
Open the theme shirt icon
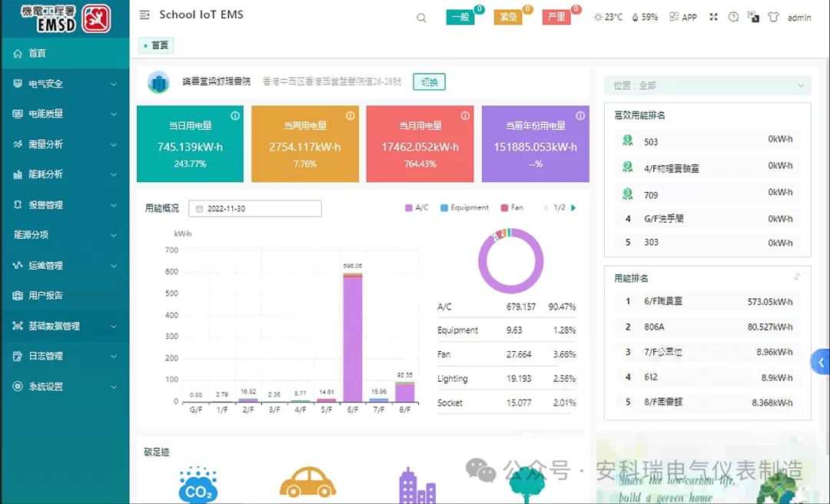coord(773,17)
